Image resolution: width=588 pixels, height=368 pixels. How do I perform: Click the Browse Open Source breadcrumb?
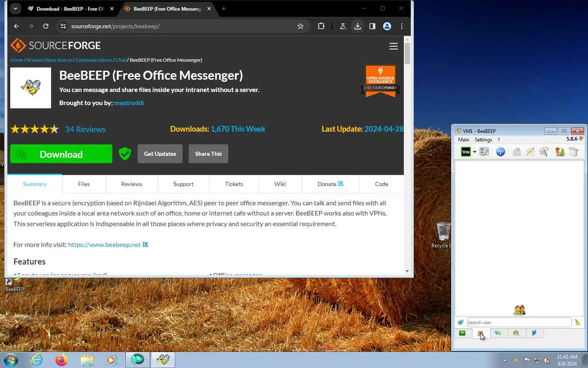point(49,60)
